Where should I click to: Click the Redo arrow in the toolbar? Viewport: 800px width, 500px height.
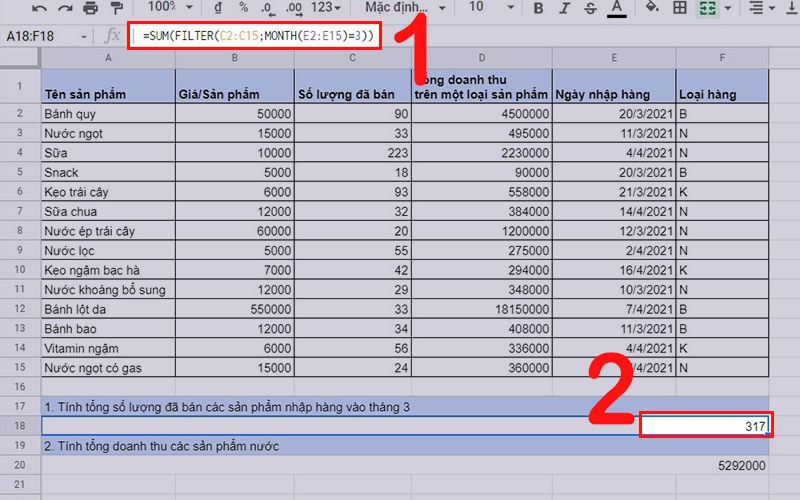pos(65,8)
